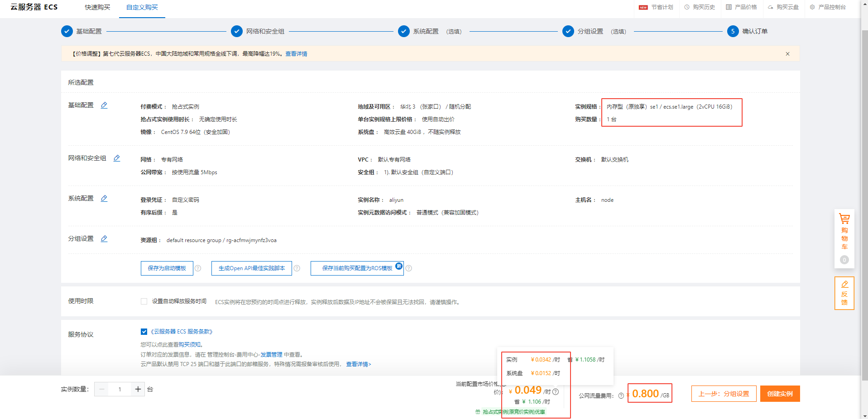Edit the 基础配置 section via pencil icon

104,105
